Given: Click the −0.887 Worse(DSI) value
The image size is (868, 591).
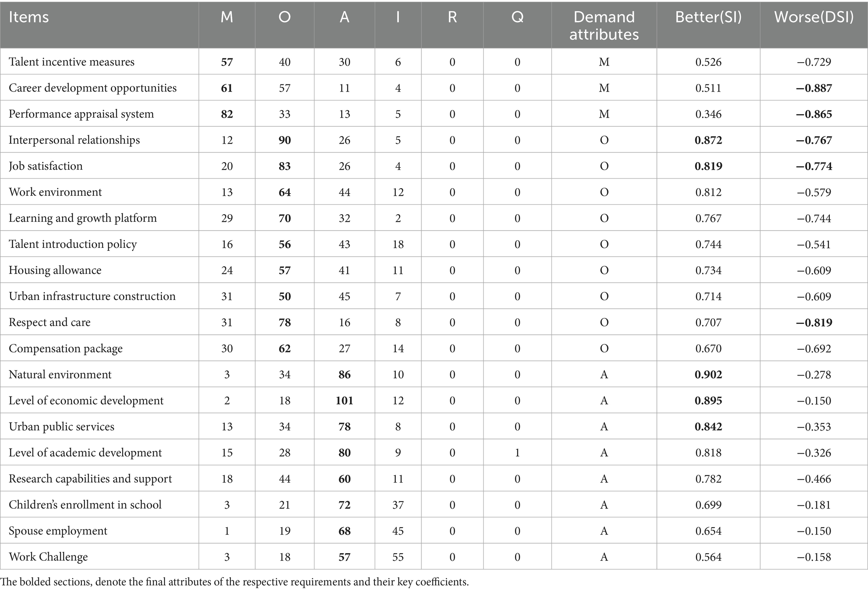Looking at the screenshot, I should 813,88.
